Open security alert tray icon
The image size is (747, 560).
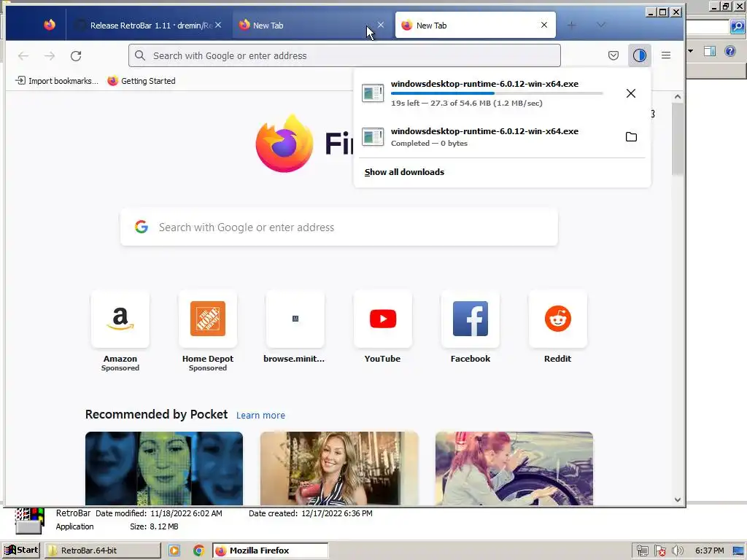click(659, 551)
